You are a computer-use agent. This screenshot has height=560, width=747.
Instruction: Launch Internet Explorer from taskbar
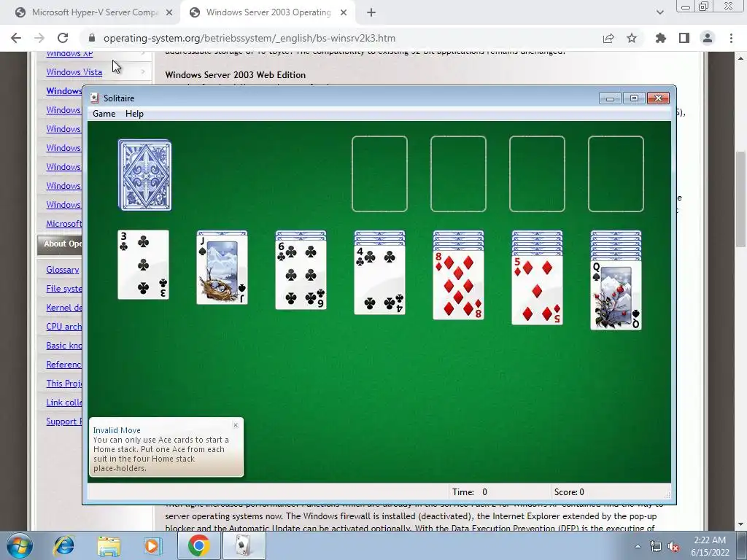(64, 545)
